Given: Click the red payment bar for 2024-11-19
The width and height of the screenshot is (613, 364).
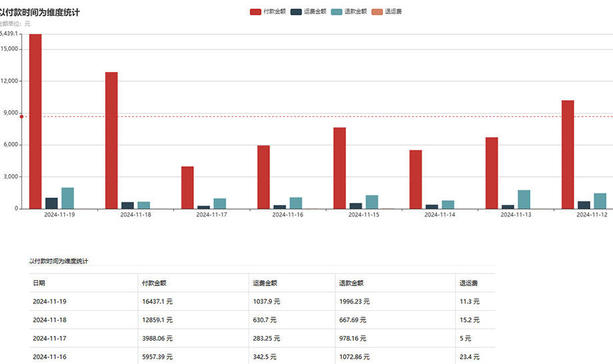Looking at the screenshot, I should point(35,121).
